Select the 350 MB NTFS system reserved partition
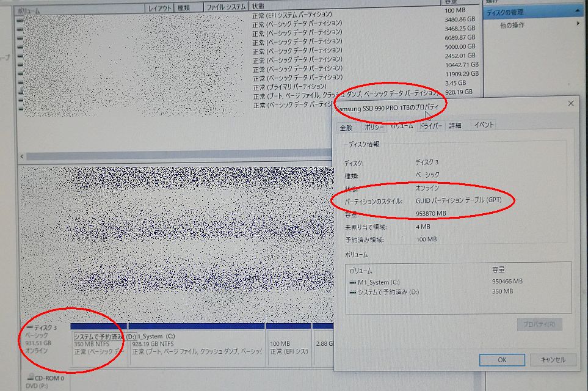The image size is (588, 391). click(99, 345)
